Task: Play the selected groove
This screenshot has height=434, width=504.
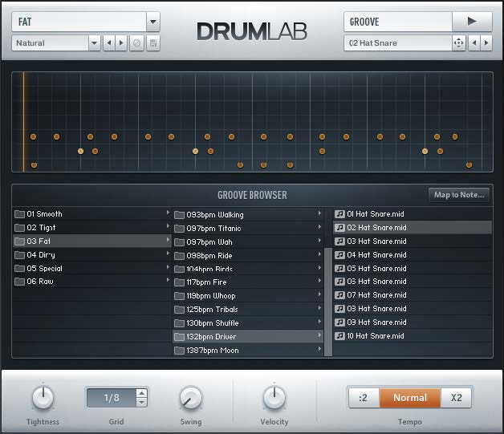Action: coord(472,22)
